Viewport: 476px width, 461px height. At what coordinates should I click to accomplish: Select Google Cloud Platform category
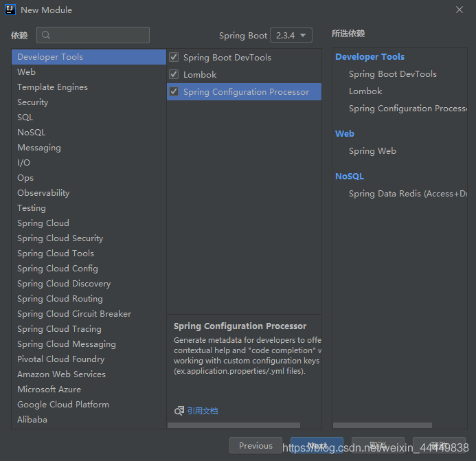pos(89,405)
